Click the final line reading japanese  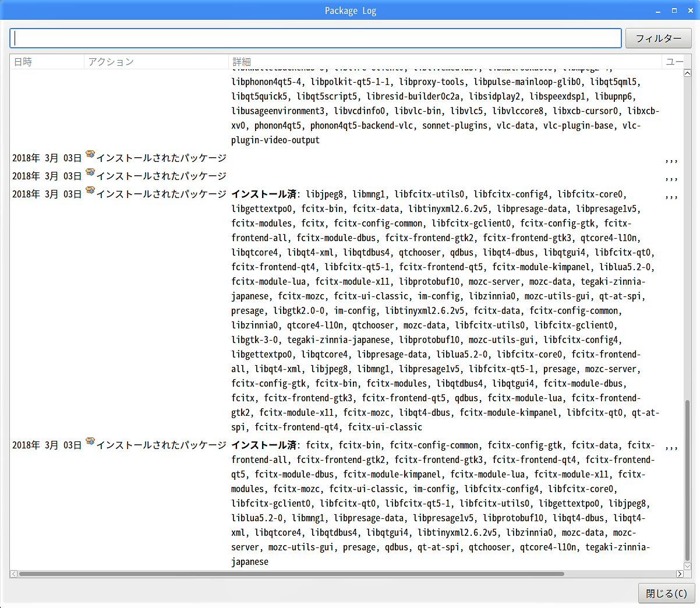click(250, 562)
